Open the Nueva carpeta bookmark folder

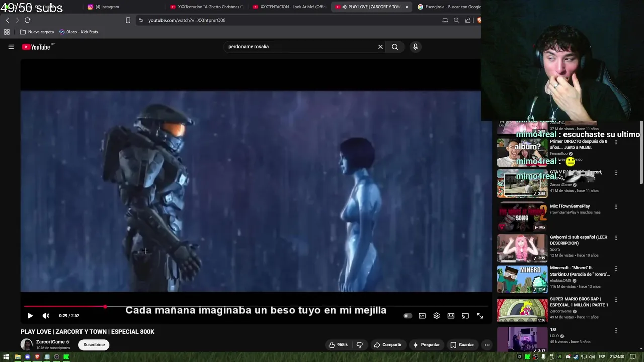37,32
